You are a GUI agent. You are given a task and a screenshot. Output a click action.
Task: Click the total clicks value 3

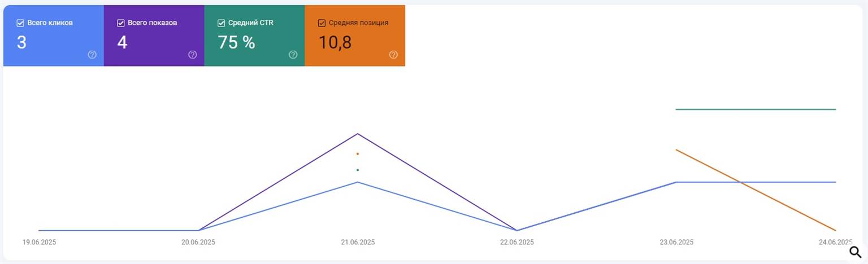[x=21, y=42]
